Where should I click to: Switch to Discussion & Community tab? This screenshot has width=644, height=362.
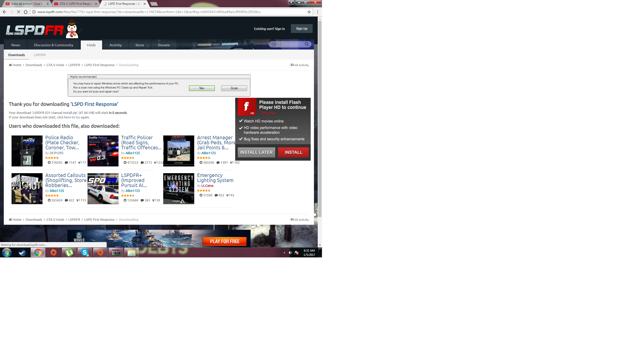[x=53, y=45]
